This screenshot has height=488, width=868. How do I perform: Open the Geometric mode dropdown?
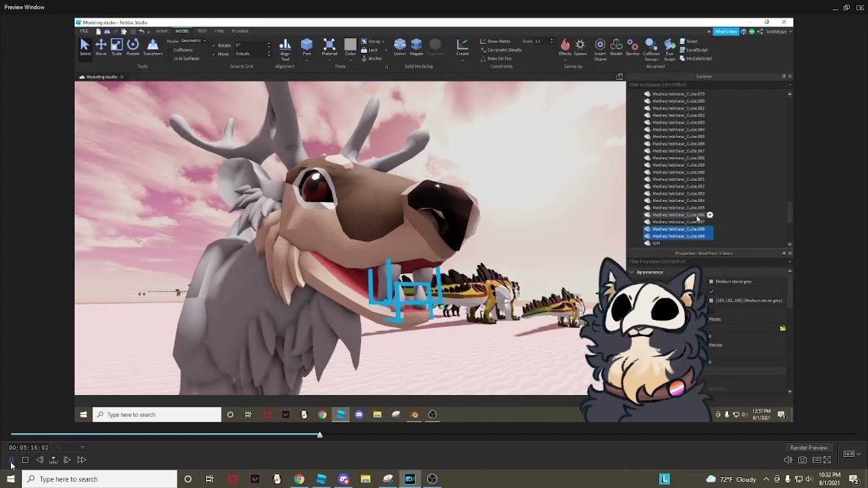(x=193, y=41)
